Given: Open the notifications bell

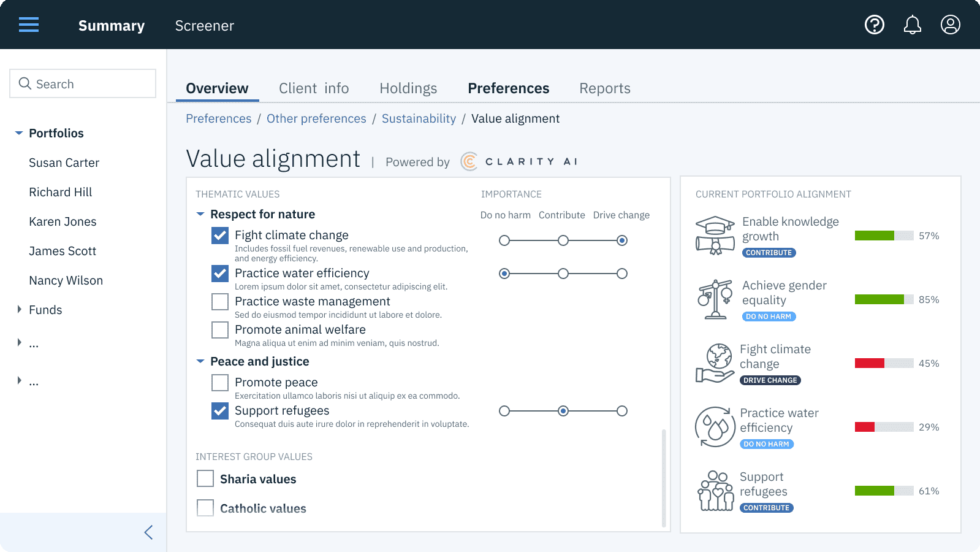Looking at the screenshot, I should click(x=912, y=25).
